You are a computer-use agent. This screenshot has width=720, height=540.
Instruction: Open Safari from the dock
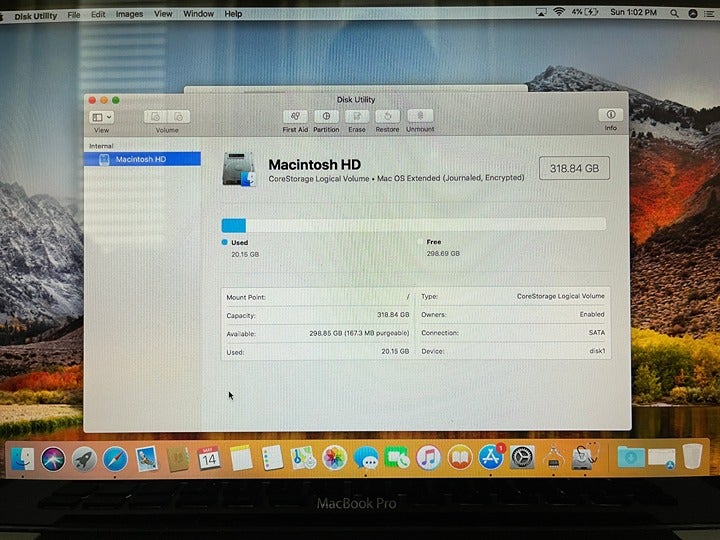pos(115,459)
